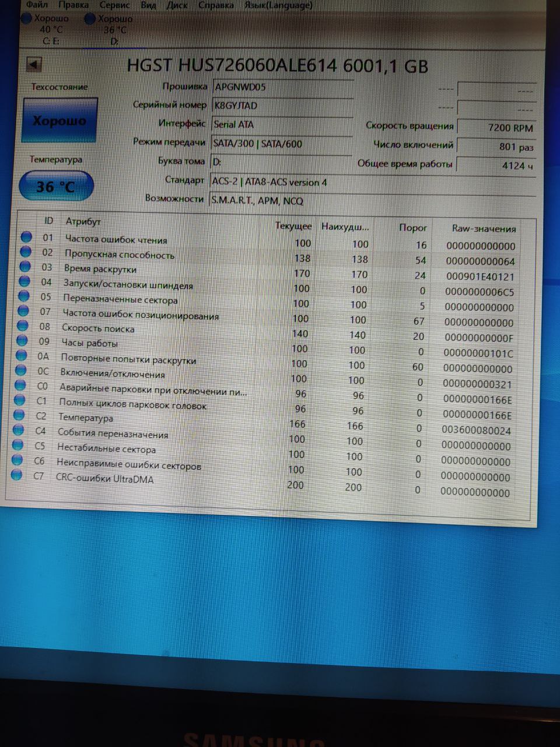Click status icon for attribute 0C Включения/отключения
560x747 pixels.
point(21,371)
